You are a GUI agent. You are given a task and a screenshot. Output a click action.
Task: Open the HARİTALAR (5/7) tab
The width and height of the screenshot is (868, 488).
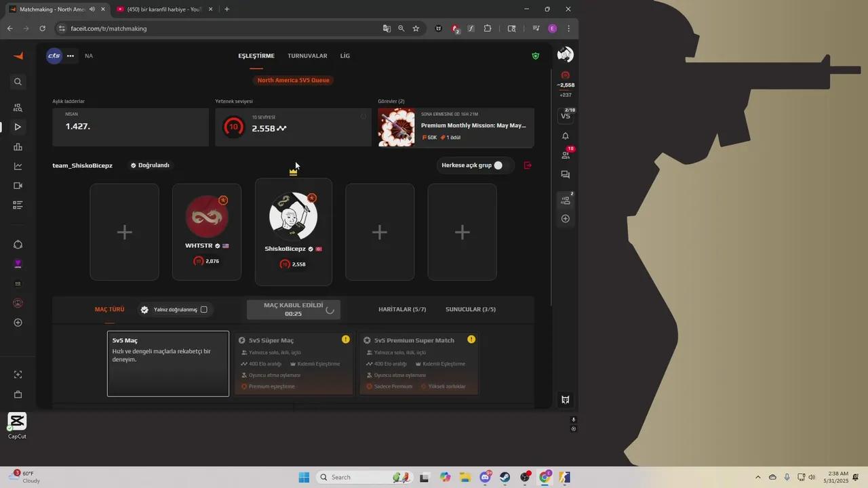[401, 309]
